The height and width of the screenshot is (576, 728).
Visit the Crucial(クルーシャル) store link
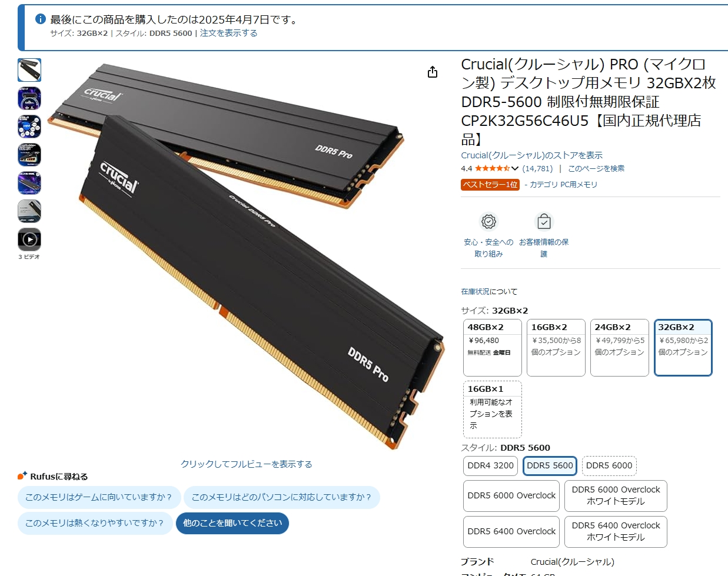pyautogui.click(x=531, y=155)
